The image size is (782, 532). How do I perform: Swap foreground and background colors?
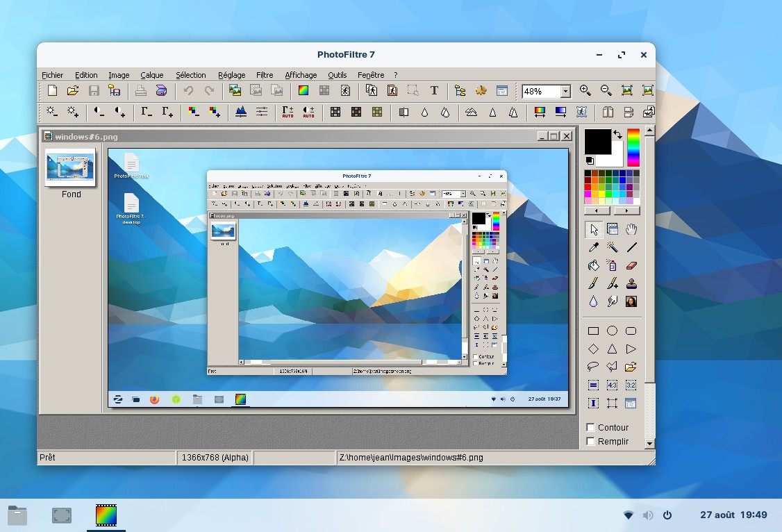[x=617, y=135]
